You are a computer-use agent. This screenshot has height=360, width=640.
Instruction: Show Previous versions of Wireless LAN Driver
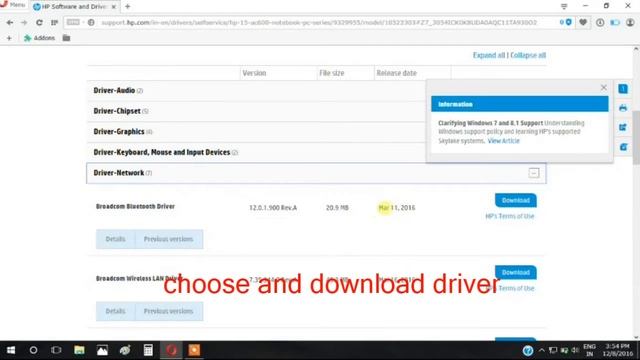[169, 311]
